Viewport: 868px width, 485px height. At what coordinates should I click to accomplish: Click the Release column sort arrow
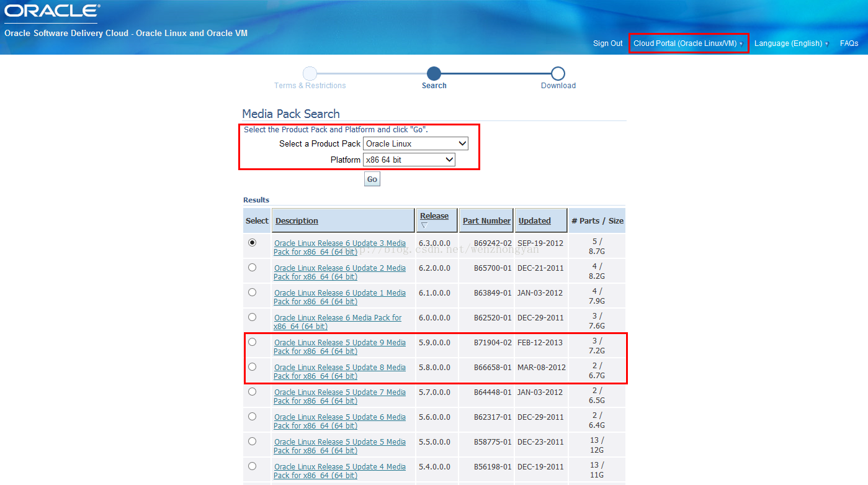424,225
